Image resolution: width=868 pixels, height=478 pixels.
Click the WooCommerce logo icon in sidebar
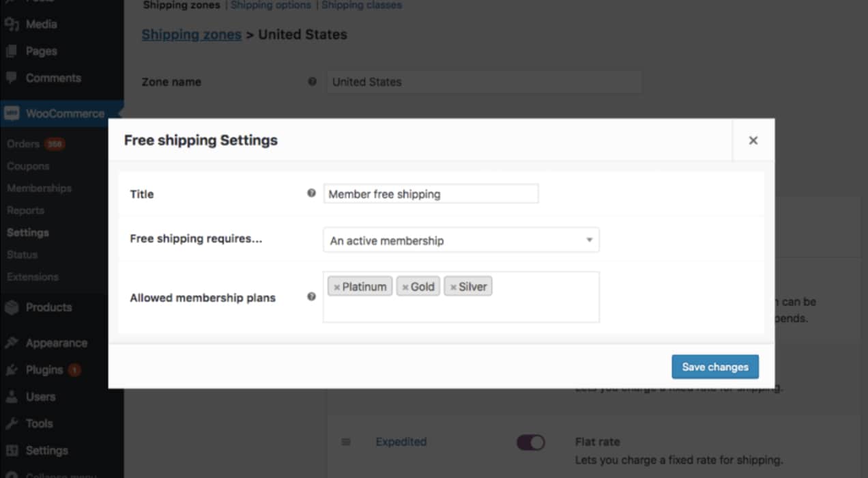coord(12,114)
